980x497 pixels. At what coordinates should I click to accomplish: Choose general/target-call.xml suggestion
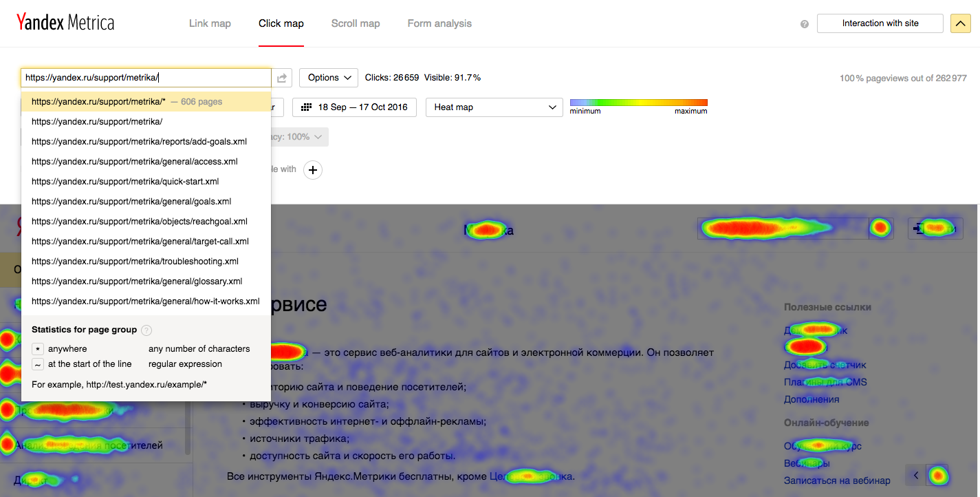click(x=146, y=242)
